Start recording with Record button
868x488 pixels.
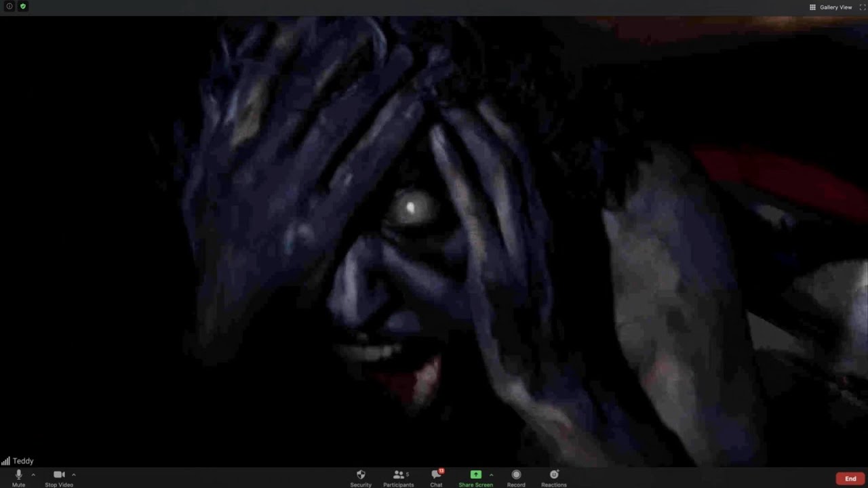click(x=516, y=478)
